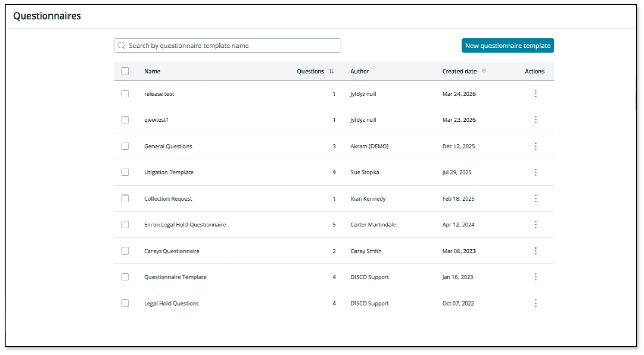The height and width of the screenshot is (355, 644).
Task: Tick the Litigation Template checkbox
Action: 125,172
